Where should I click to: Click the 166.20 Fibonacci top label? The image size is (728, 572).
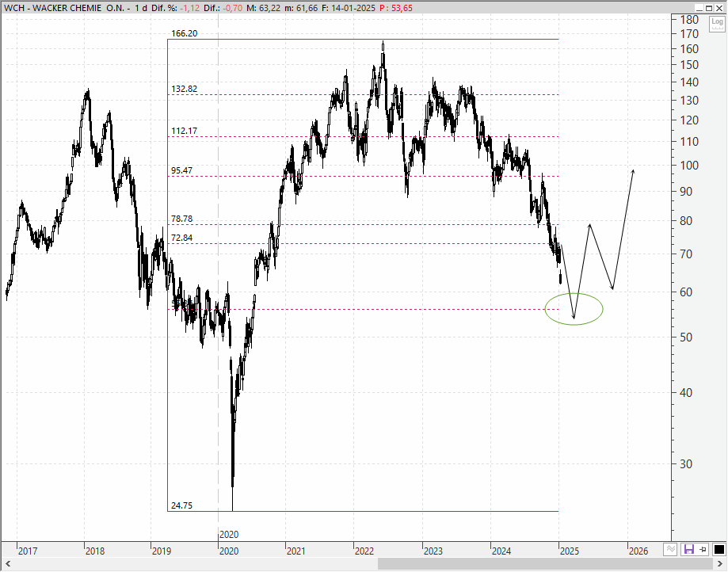185,33
